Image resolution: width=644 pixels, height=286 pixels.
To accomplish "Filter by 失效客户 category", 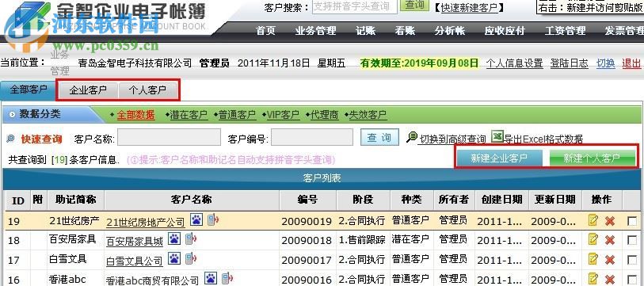I will coord(368,115).
